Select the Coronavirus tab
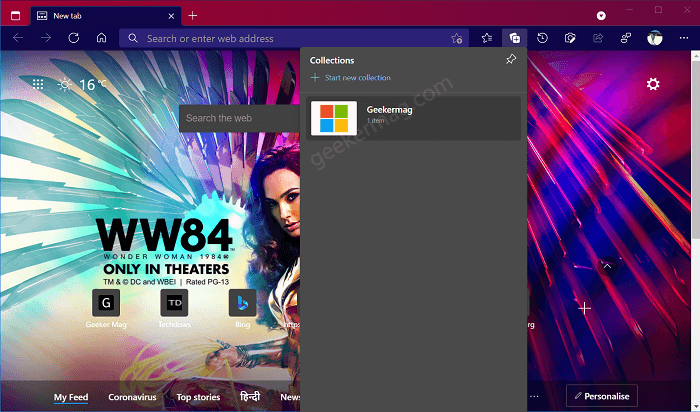 pos(132,397)
